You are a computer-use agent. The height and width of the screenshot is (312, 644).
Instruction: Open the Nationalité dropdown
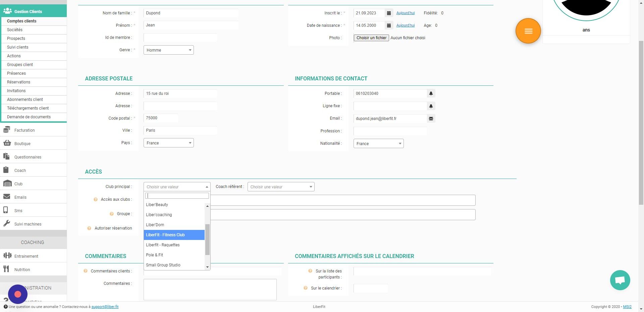pyautogui.click(x=379, y=143)
